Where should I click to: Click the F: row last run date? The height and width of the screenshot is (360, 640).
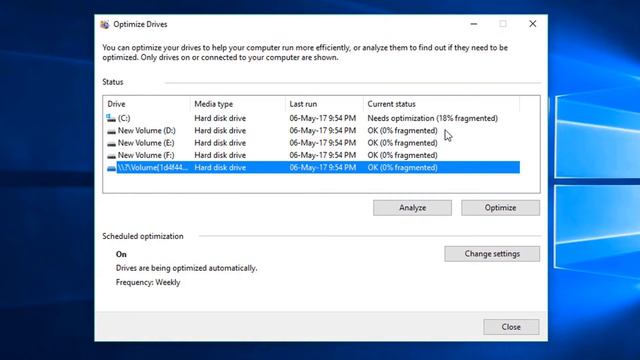click(322, 155)
